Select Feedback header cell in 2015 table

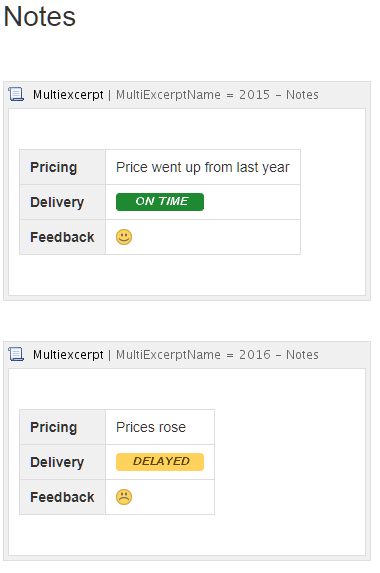[x=62, y=237]
